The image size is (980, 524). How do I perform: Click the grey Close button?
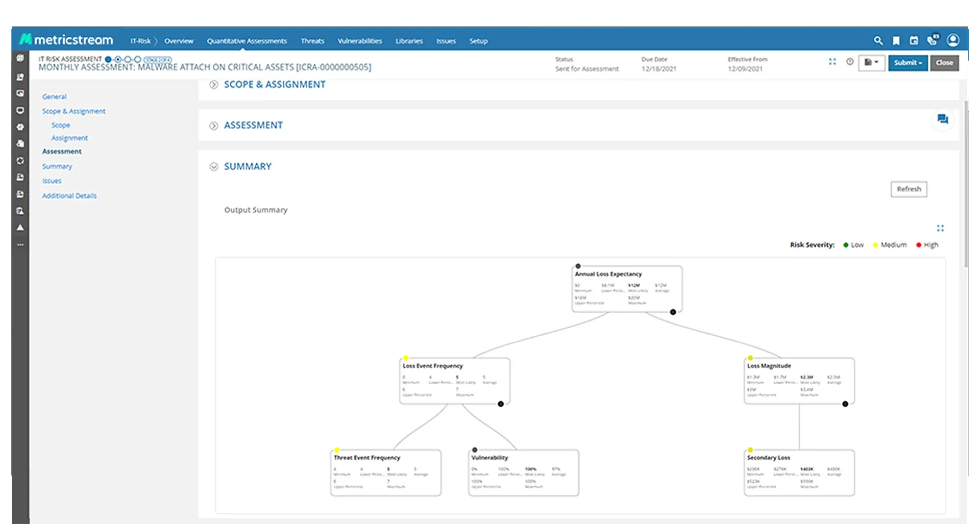click(944, 63)
